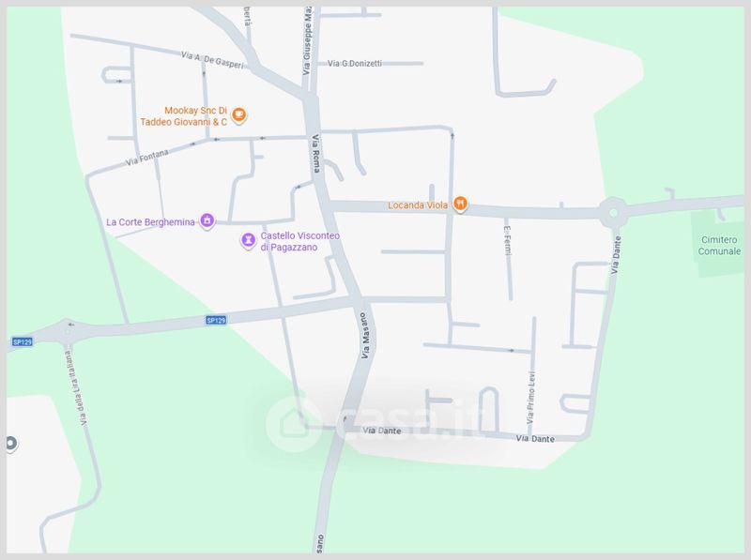Open the La Corte Berghemina marker
Image resolution: width=751 pixels, height=560 pixels.
pyautogui.click(x=207, y=220)
